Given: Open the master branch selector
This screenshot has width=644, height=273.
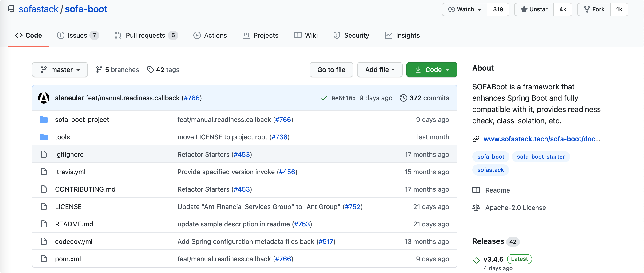Looking at the screenshot, I should point(60,70).
